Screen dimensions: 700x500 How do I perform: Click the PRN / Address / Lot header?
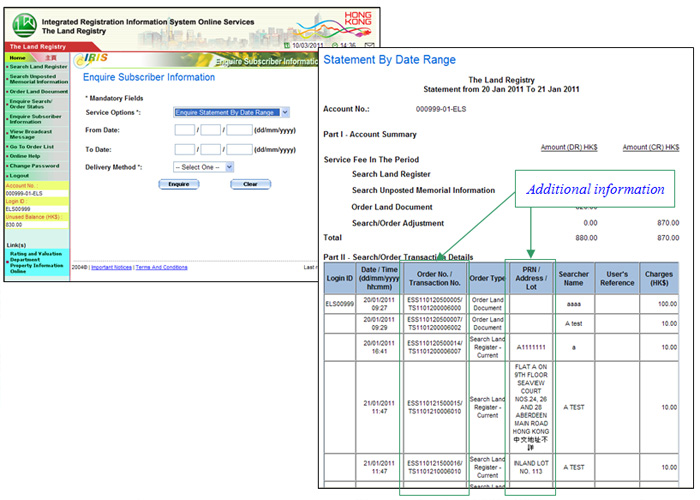coord(531,278)
